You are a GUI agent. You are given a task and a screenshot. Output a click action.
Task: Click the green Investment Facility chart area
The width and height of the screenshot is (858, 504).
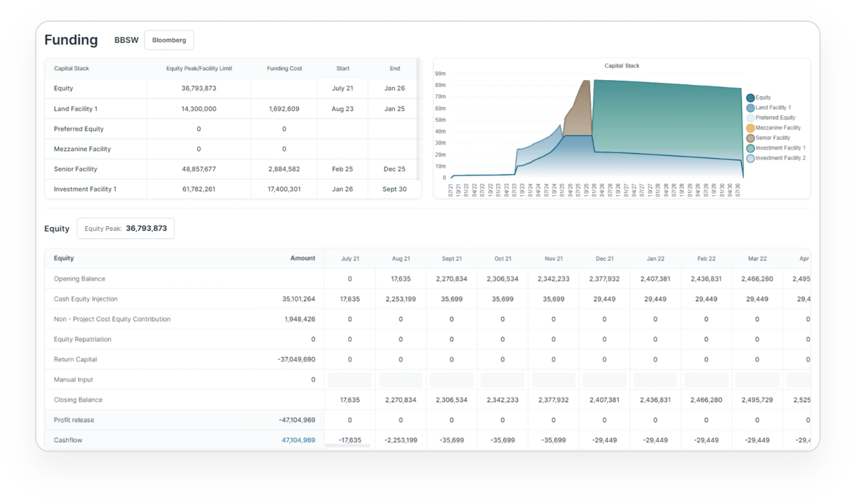point(667,119)
